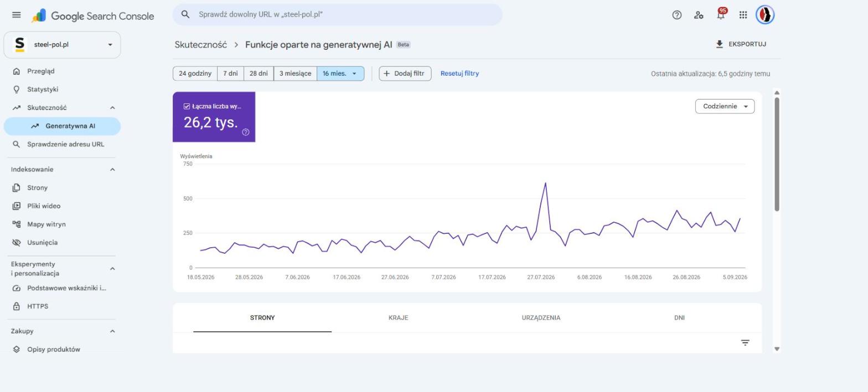This screenshot has width=868, height=392.
Task: Select the 3 miesiące date range
Action: click(295, 74)
